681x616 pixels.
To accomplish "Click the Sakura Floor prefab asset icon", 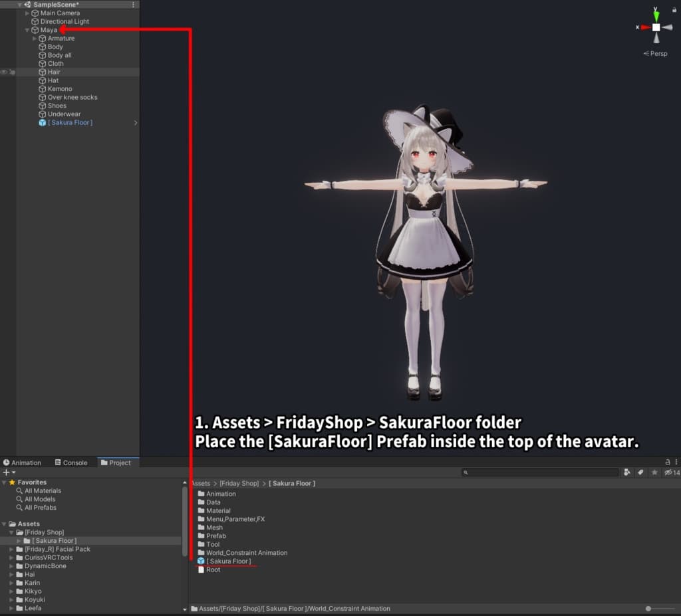I will [201, 561].
